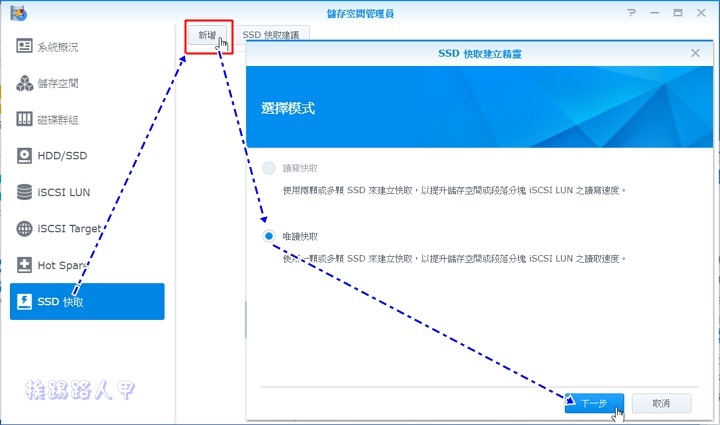Click the 讀寫快取 label text
Viewport: 720px width, 425px height.
click(300, 168)
